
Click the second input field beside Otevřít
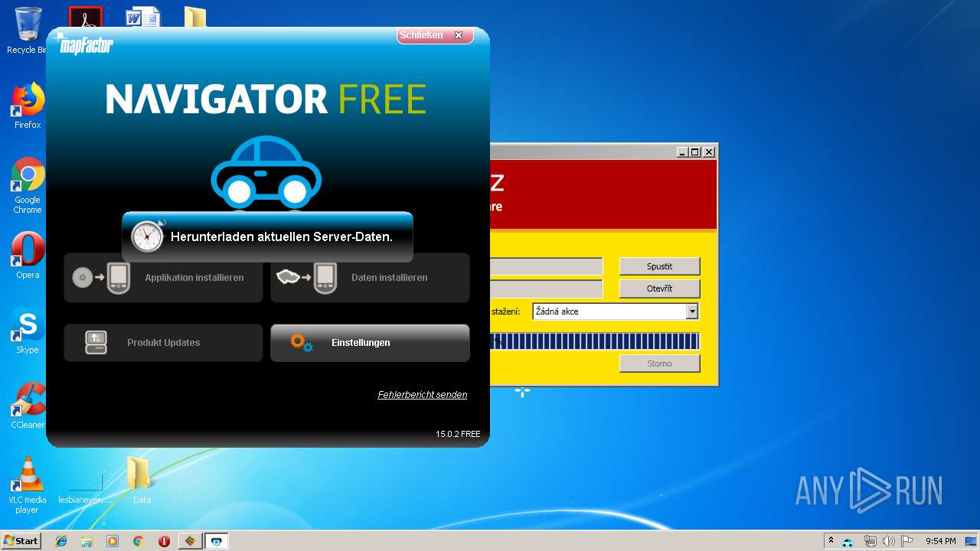547,289
